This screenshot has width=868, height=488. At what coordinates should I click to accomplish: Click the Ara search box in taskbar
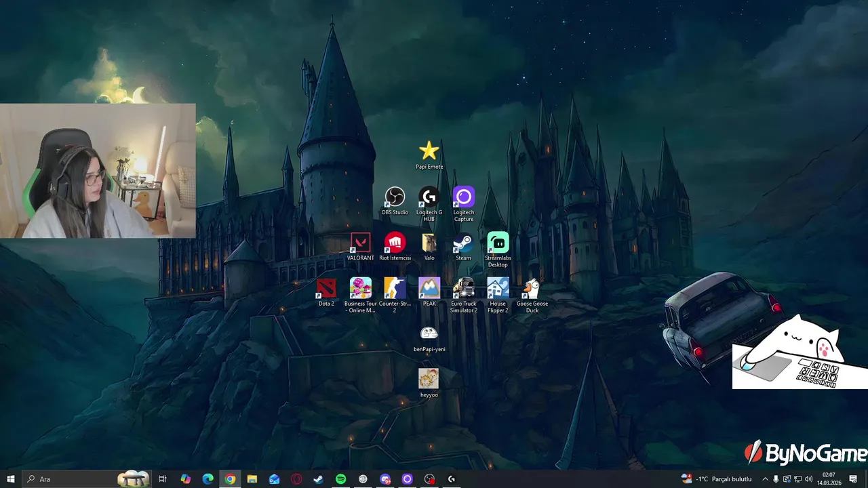click(86, 479)
